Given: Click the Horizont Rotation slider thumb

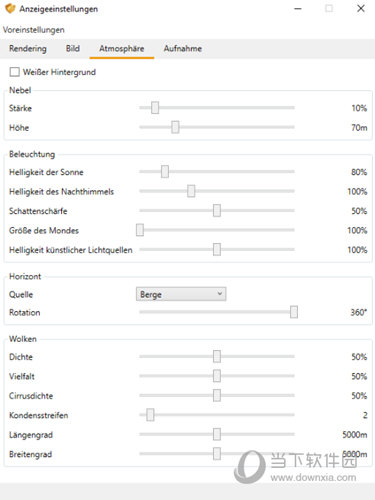Looking at the screenshot, I should (294, 312).
